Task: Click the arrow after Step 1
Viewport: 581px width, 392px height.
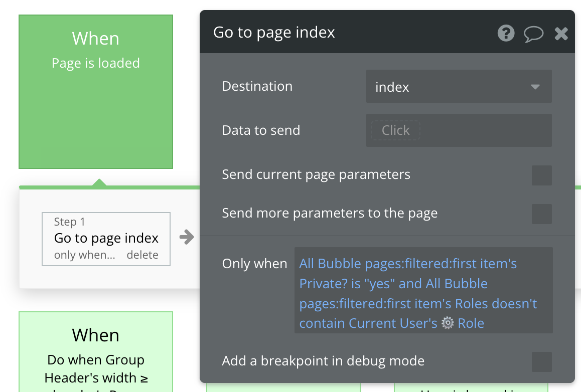Action: (187, 237)
